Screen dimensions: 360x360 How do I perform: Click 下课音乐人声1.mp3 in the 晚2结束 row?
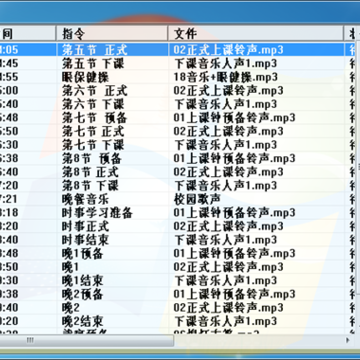[x=226, y=321]
